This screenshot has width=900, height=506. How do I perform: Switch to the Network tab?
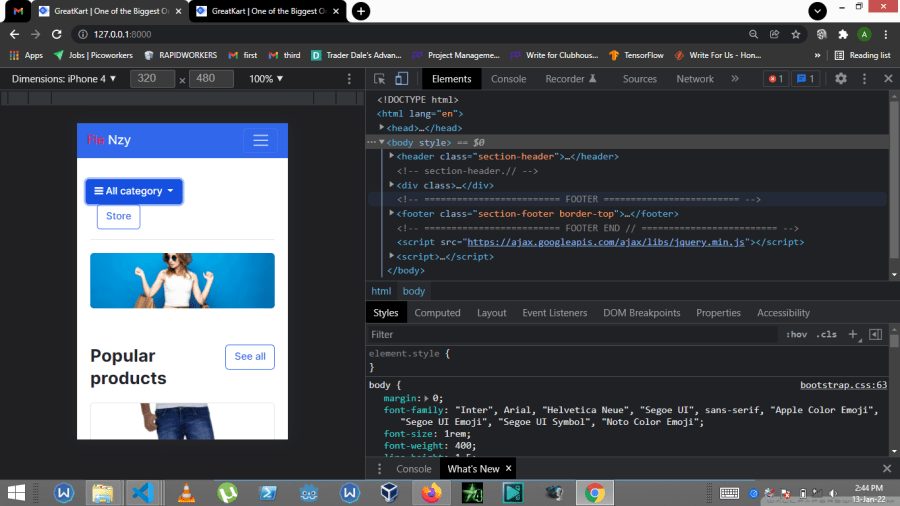coord(695,79)
